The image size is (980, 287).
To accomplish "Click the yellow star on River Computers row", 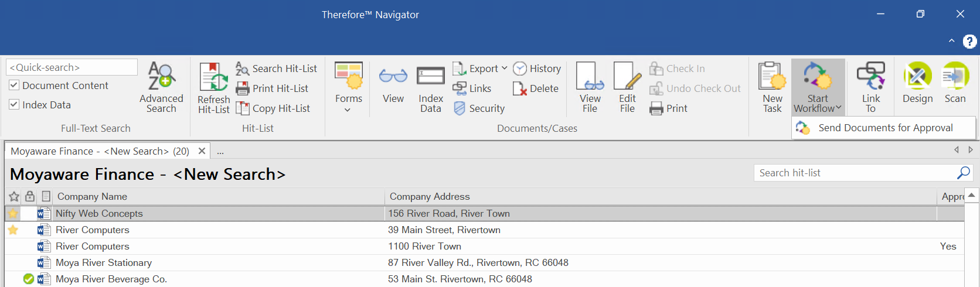I will pos(13,230).
